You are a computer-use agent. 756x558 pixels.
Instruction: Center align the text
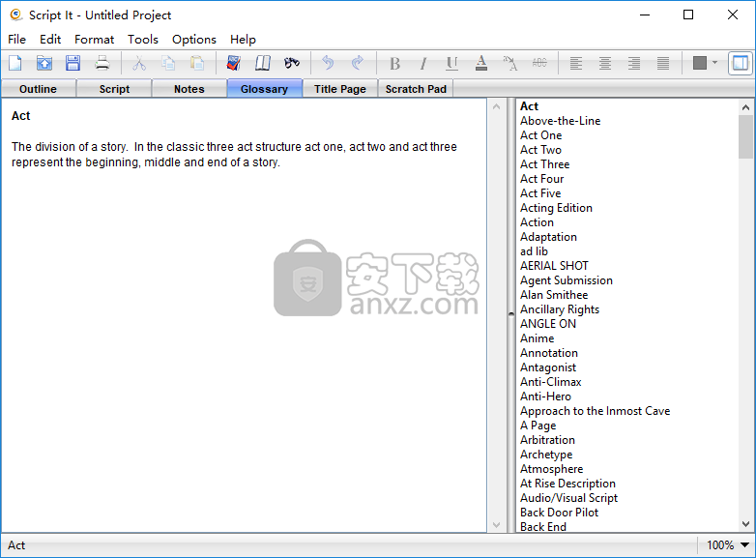[x=604, y=63]
